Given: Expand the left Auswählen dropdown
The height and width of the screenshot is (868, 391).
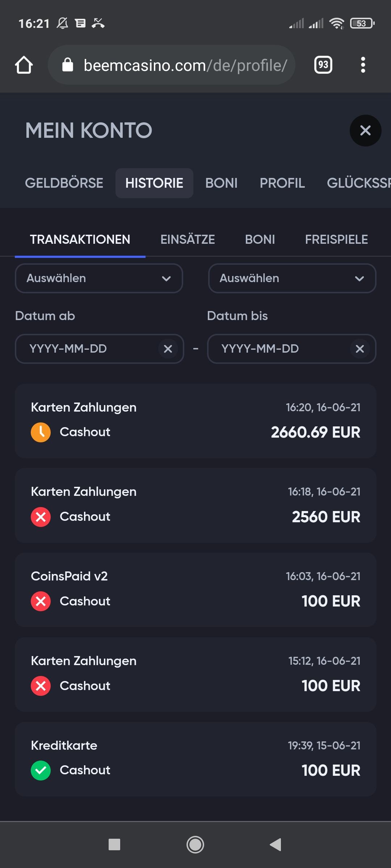Looking at the screenshot, I should tap(99, 278).
